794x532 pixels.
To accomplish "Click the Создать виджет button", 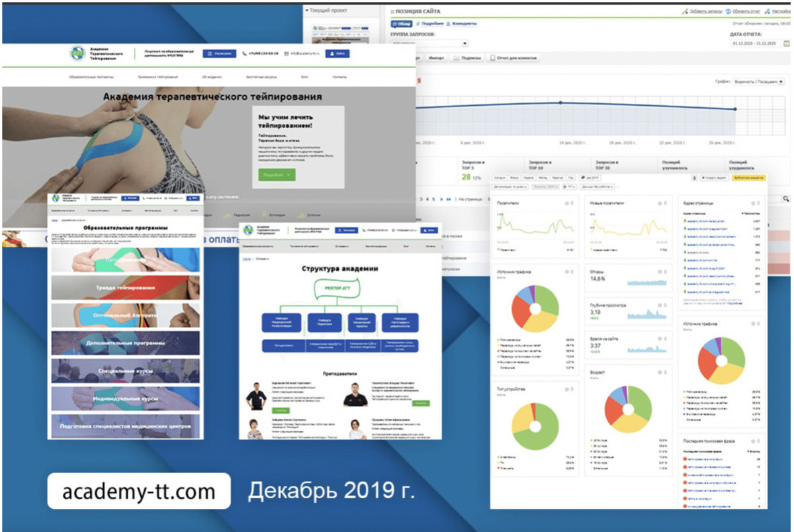I will [x=713, y=178].
